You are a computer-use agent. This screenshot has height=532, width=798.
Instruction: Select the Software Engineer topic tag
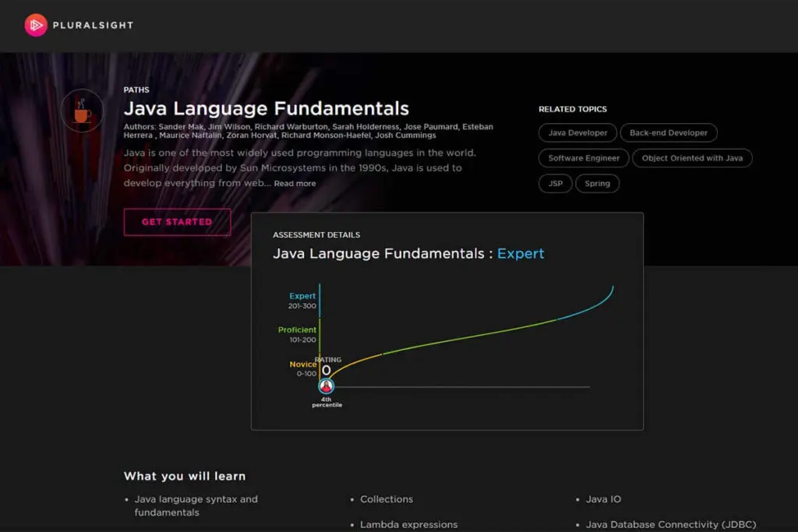point(584,158)
